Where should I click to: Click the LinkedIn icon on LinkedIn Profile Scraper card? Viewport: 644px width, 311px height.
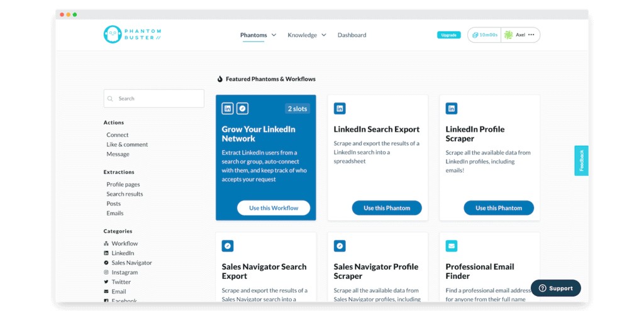tap(452, 109)
